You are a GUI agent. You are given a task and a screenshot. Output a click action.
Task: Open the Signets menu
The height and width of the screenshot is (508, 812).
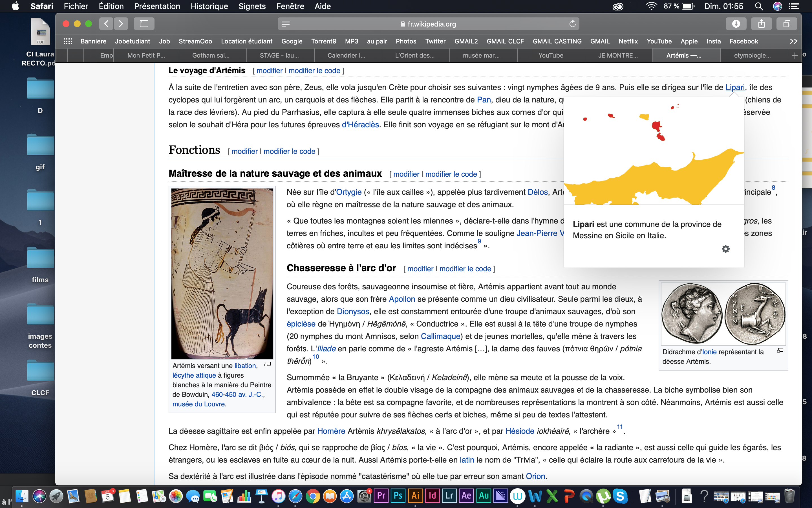[252, 6]
